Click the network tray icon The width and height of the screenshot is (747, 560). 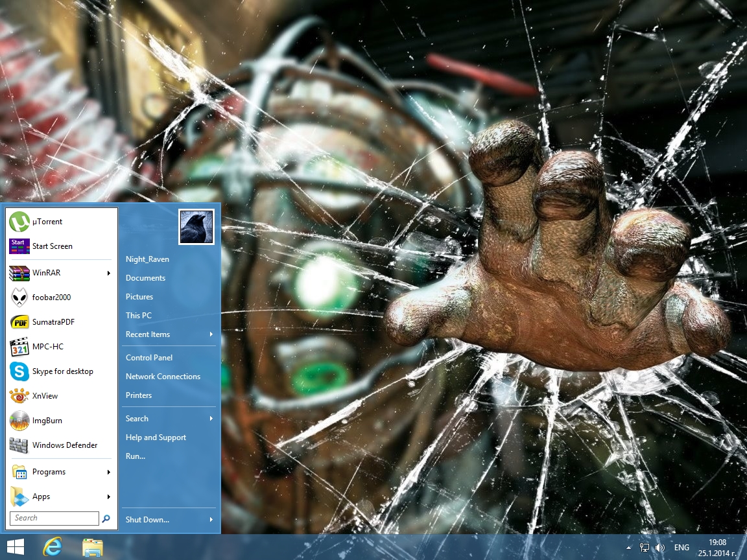[x=644, y=548]
